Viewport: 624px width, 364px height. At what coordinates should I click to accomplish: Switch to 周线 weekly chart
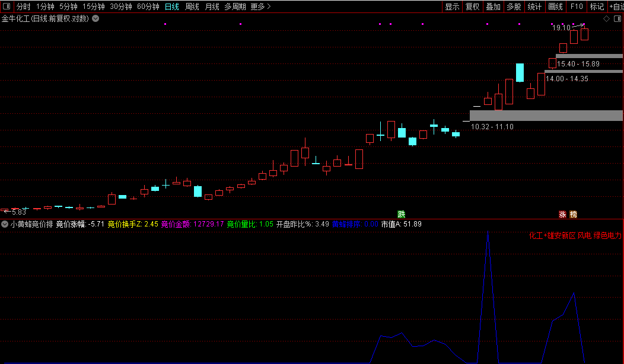click(192, 7)
